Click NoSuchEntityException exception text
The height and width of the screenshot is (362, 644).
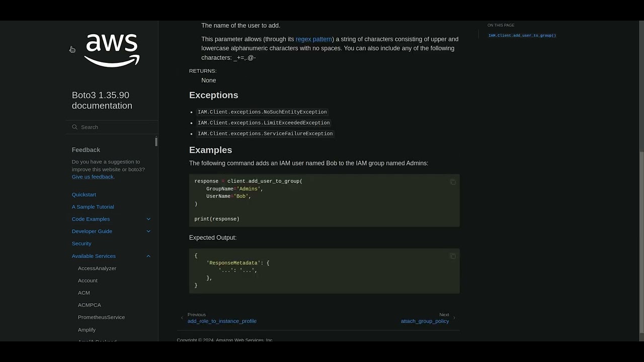pos(262,112)
